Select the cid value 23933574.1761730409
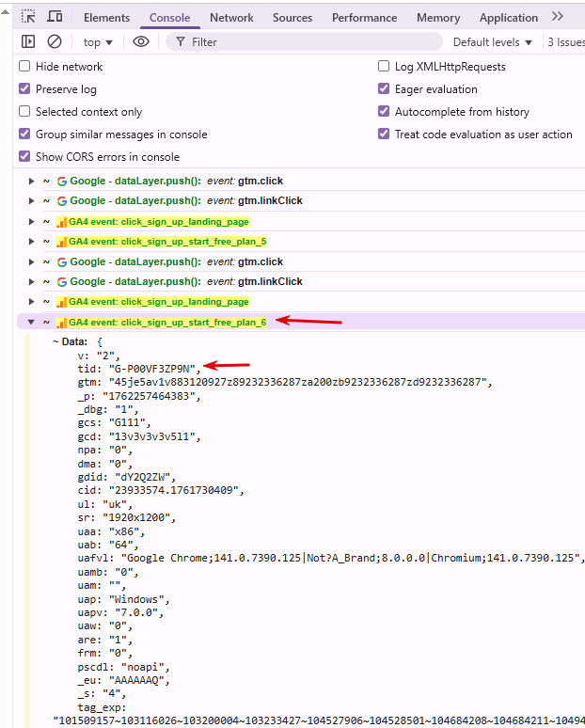 coord(174,490)
